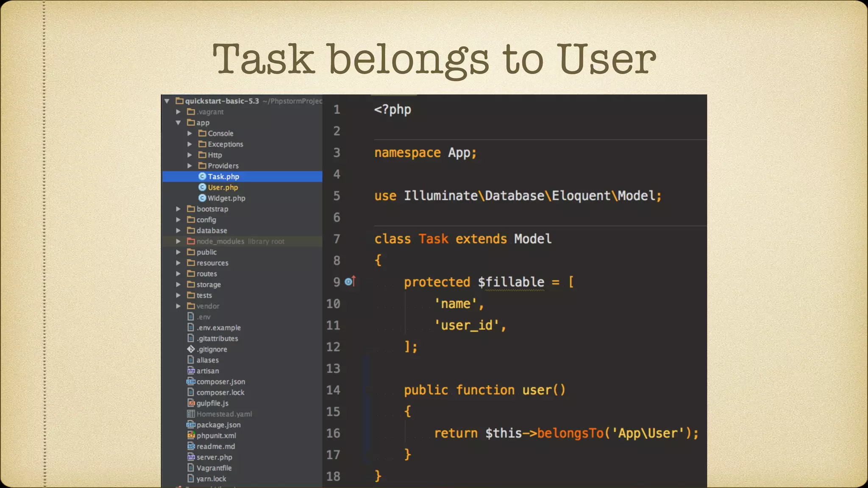Open the .gitattributes file

coord(217,338)
